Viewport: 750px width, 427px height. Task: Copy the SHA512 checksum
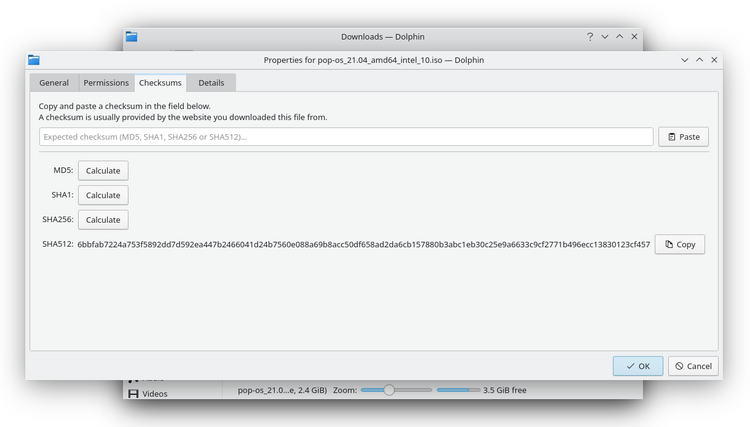click(x=679, y=244)
